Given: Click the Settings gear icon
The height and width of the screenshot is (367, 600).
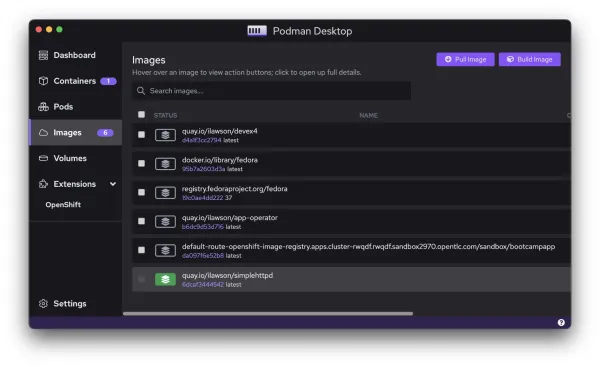Looking at the screenshot, I should tap(43, 303).
